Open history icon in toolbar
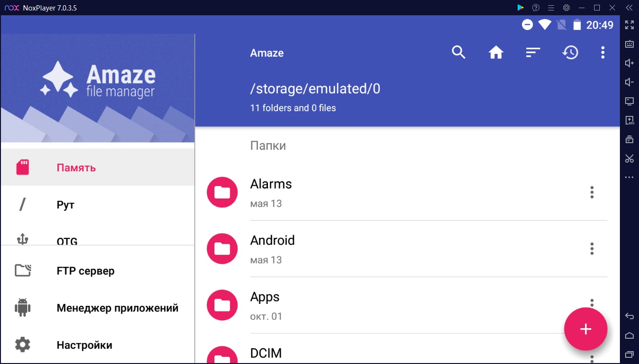The image size is (639, 364). pos(570,52)
